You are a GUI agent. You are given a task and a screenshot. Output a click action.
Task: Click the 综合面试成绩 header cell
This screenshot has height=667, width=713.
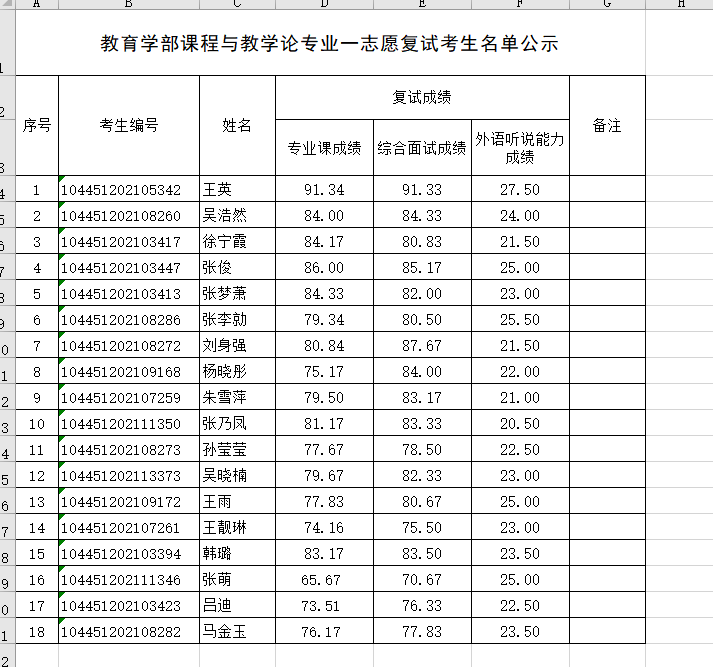click(422, 148)
